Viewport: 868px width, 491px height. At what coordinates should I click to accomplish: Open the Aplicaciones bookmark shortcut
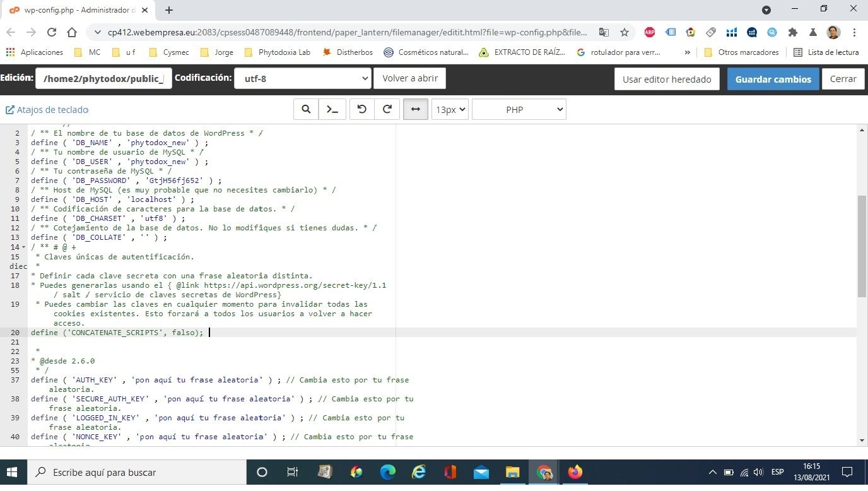point(35,52)
